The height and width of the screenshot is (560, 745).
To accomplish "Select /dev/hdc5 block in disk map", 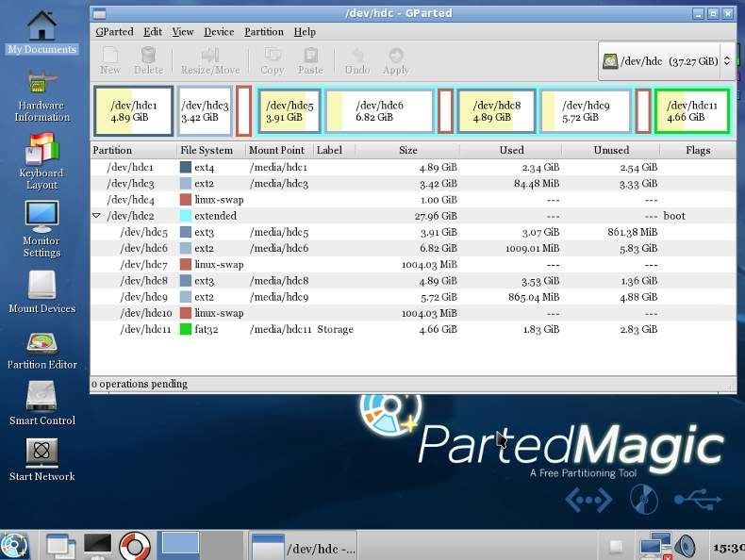I will (290, 110).
